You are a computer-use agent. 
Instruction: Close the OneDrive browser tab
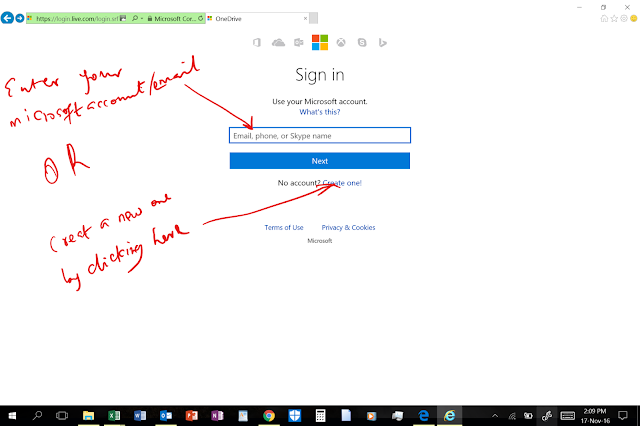[305, 19]
